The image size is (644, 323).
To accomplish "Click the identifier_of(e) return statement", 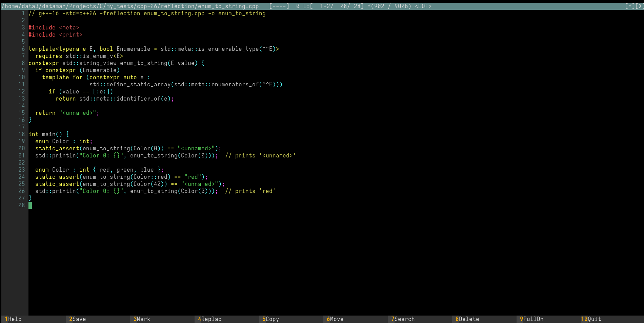I will pyautogui.click(x=115, y=99).
